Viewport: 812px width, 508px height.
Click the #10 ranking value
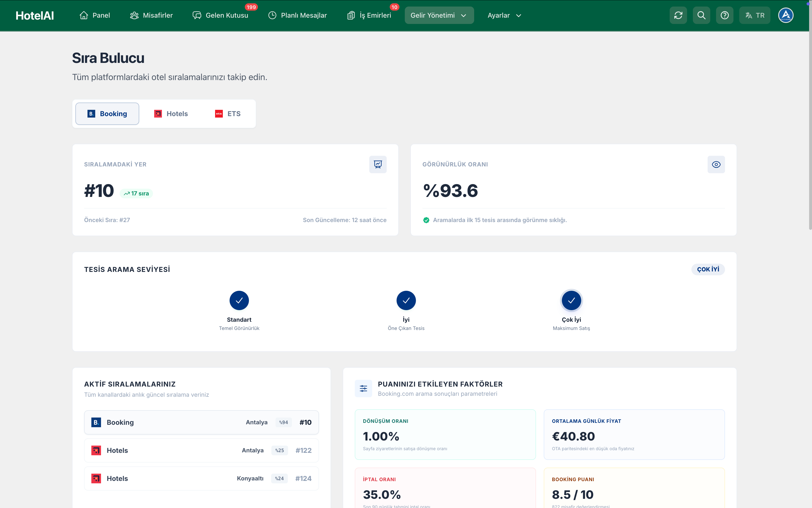click(x=99, y=191)
